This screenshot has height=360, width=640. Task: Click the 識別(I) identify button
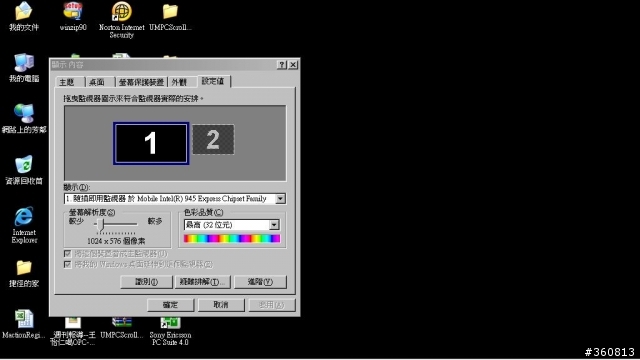coord(146,282)
